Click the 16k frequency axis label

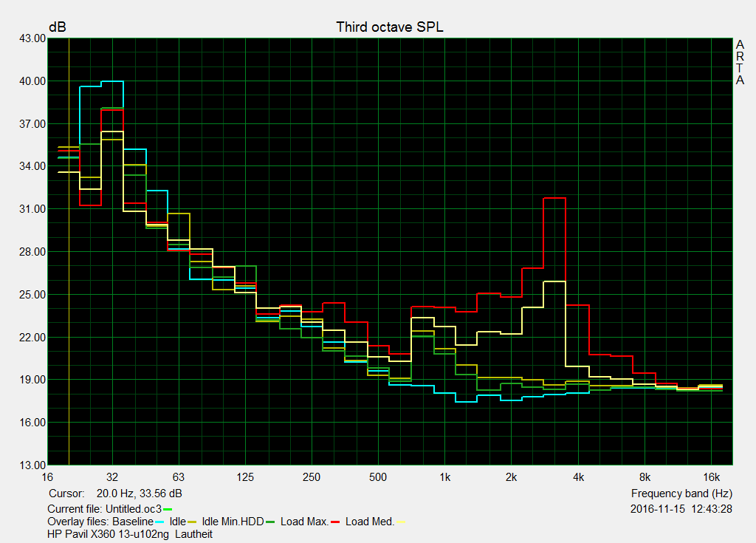711,477
